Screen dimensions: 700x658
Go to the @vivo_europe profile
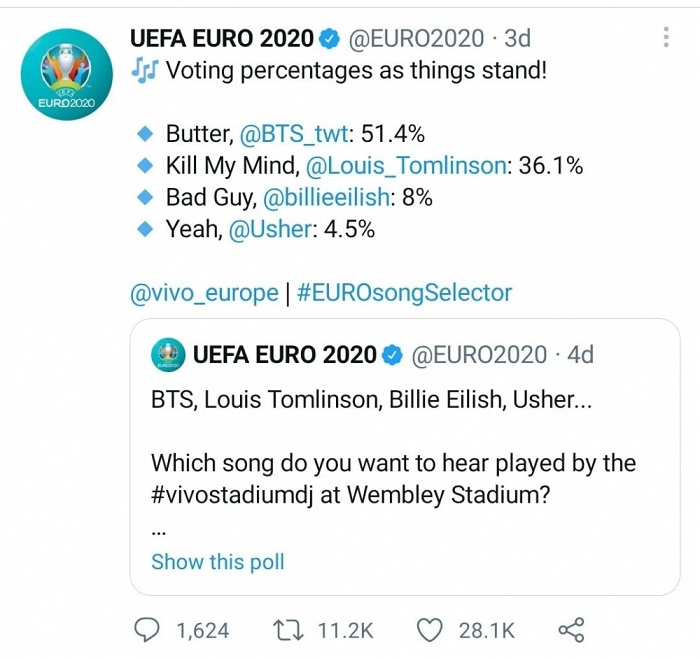click(x=204, y=293)
